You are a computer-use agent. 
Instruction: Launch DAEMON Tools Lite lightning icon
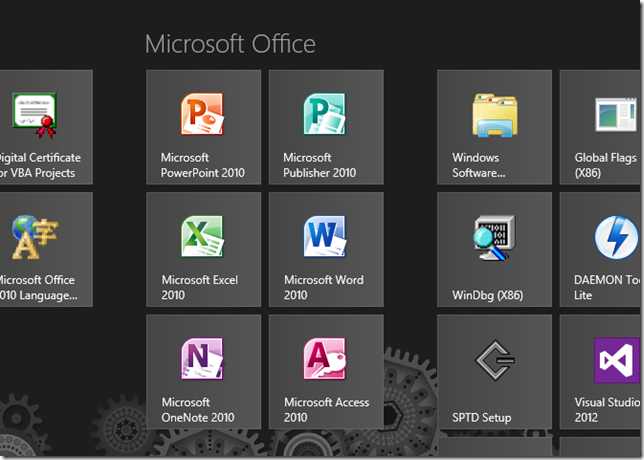click(x=616, y=237)
